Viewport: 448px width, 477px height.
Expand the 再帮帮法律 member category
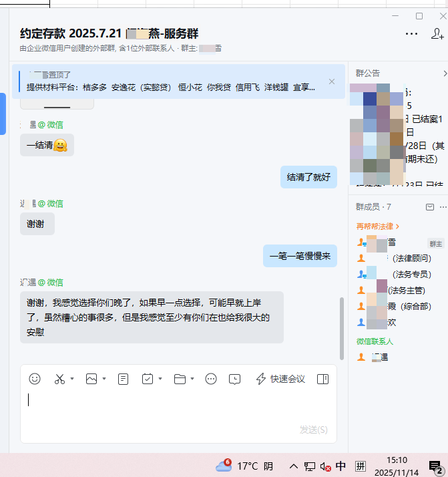[x=377, y=226]
